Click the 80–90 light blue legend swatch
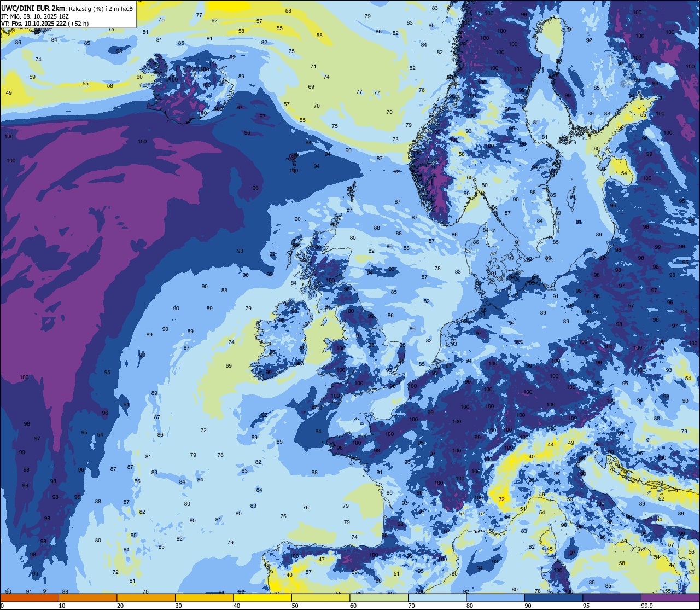 click(495, 597)
